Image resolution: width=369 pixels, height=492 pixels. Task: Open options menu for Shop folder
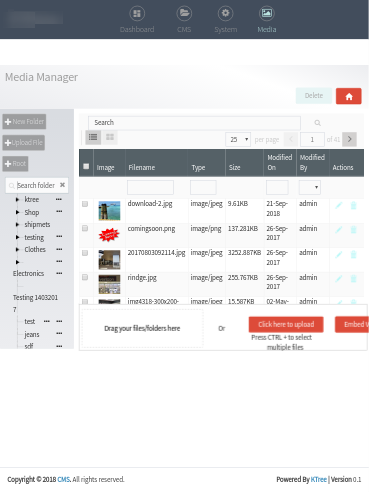[59, 212]
